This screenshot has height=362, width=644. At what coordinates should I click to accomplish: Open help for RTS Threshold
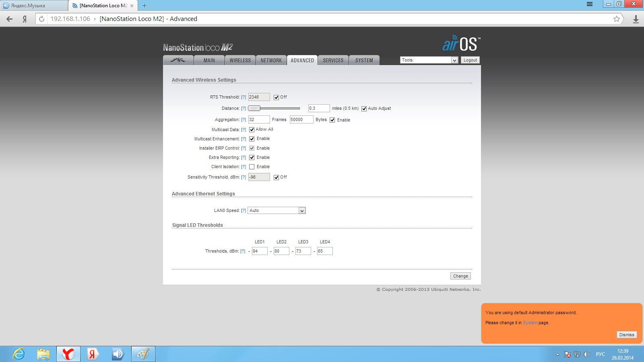tap(244, 97)
